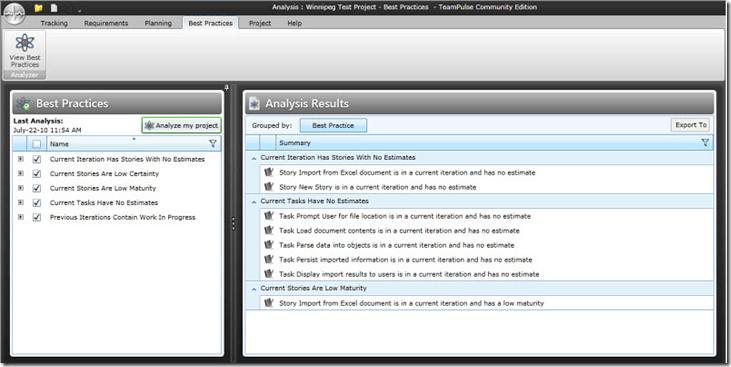Viewport: 731px width, 367px height.
Task: Collapse the Current Iteration Has Stories results group
Action: tap(254, 158)
